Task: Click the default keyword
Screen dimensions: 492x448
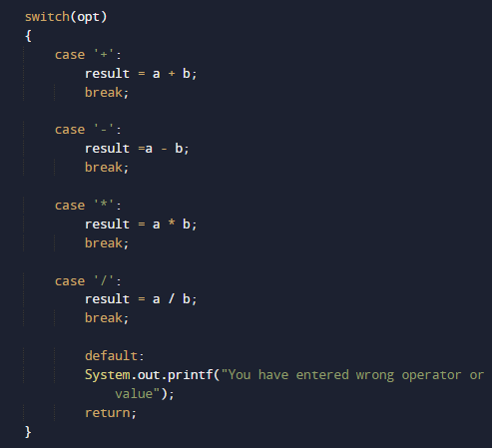Action: 112,356
